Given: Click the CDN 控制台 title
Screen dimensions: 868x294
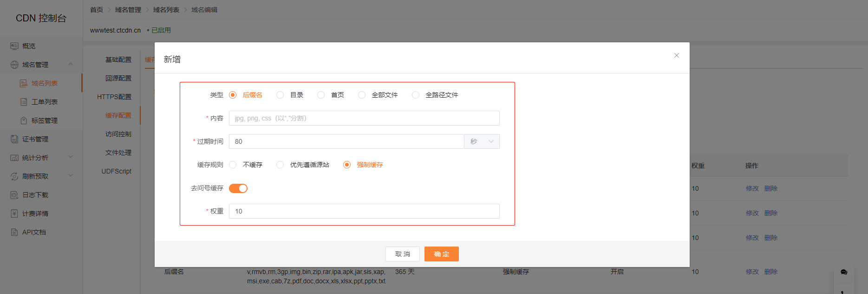Looking at the screenshot, I should click(x=41, y=18).
